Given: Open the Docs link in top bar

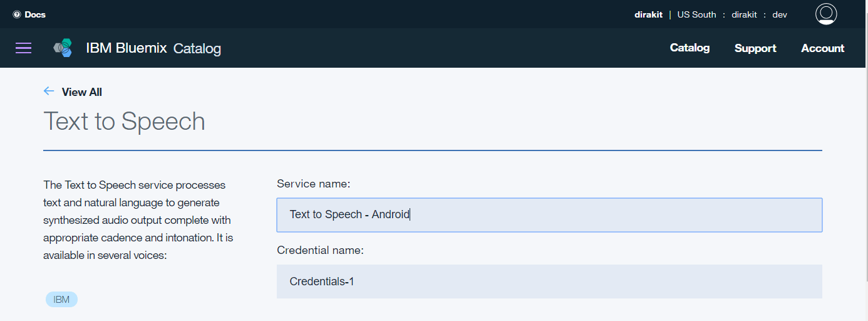Looking at the screenshot, I should 35,14.
